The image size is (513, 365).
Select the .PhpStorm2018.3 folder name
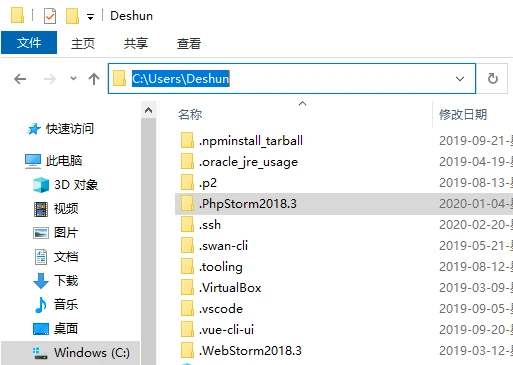pyautogui.click(x=248, y=204)
